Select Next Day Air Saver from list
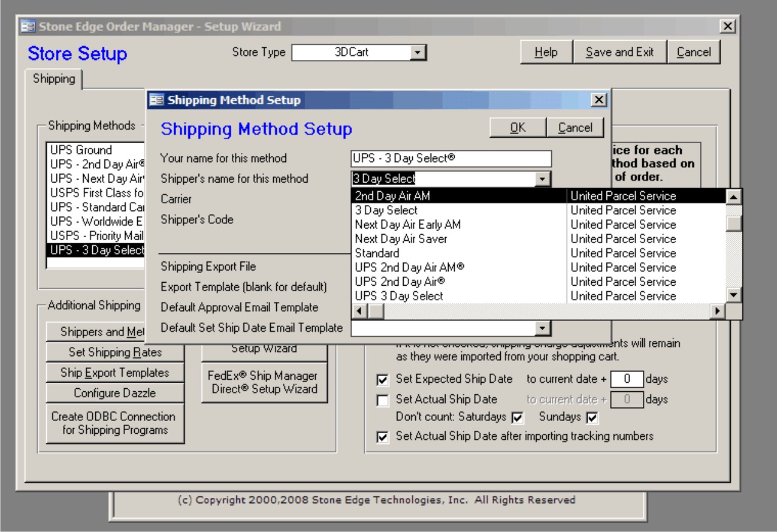 (401, 239)
